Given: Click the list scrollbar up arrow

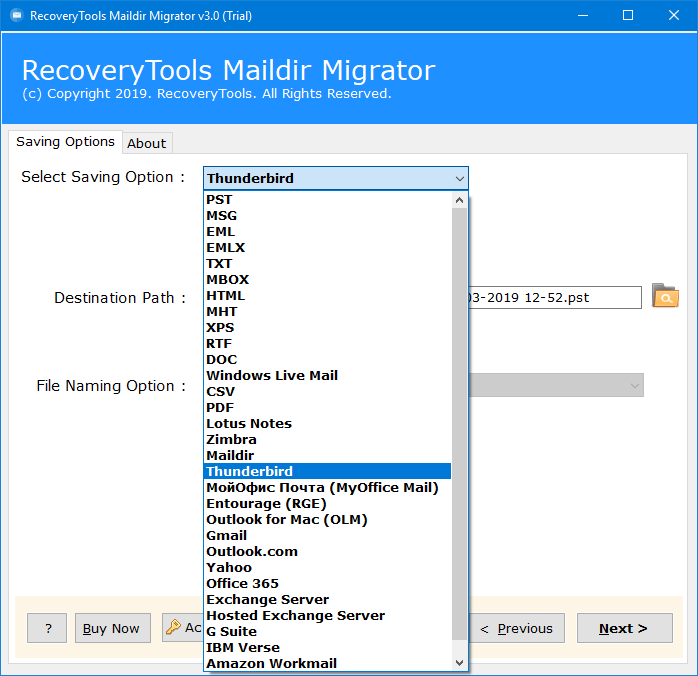Looking at the screenshot, I should pyautogui.click(x=459, y=200).
